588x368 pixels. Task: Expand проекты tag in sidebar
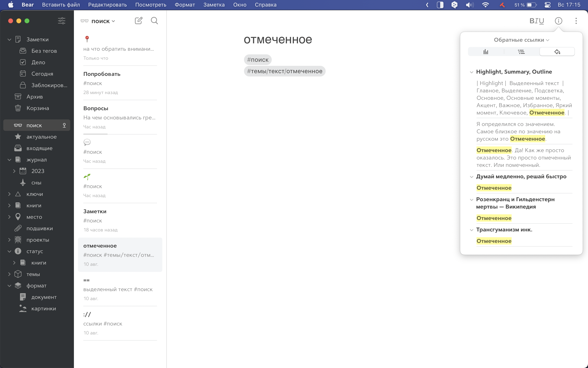(9, 240)
